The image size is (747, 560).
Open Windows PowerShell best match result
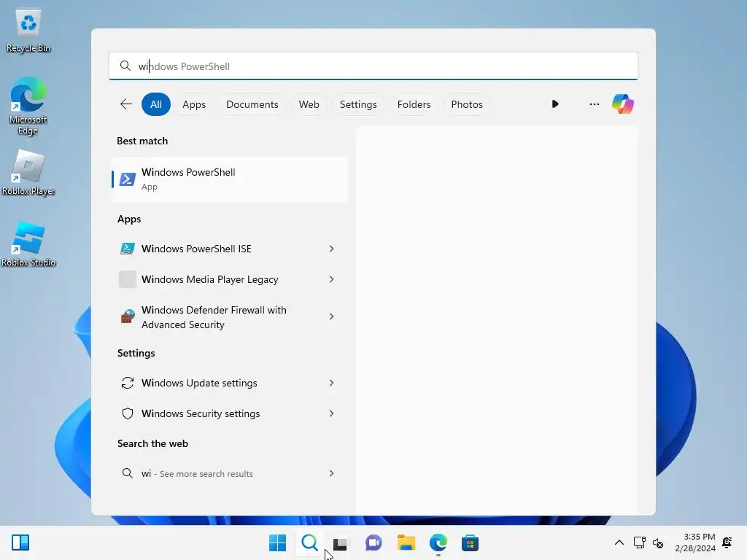tap(230, 179)
